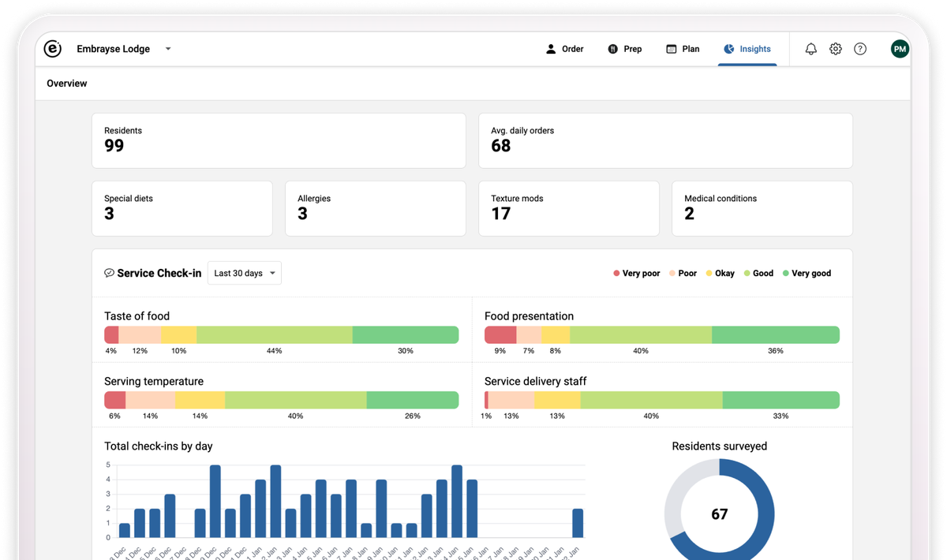Open the Allergies card
The height and width of the screenshot is (560, 947).
pyautogui.click(x=376, y=208)
